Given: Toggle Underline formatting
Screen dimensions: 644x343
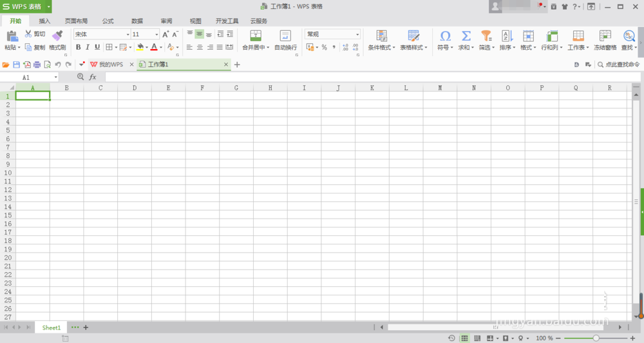Looking at the screenshot, I should tap(97, 47).
